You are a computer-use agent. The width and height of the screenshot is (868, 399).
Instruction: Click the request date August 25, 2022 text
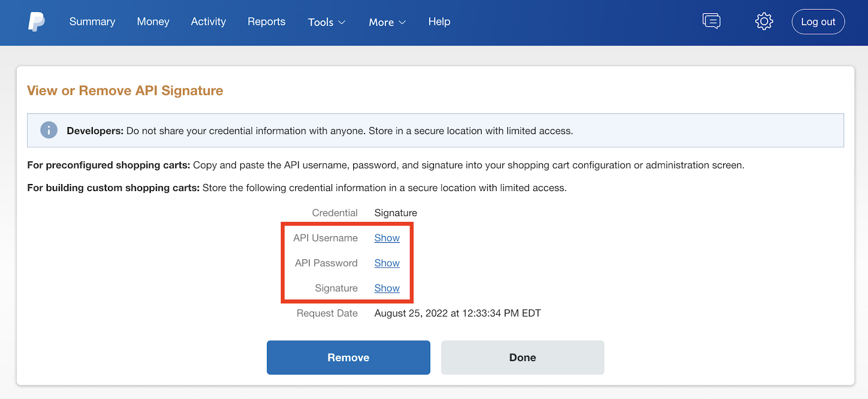[x=457, y=313]
